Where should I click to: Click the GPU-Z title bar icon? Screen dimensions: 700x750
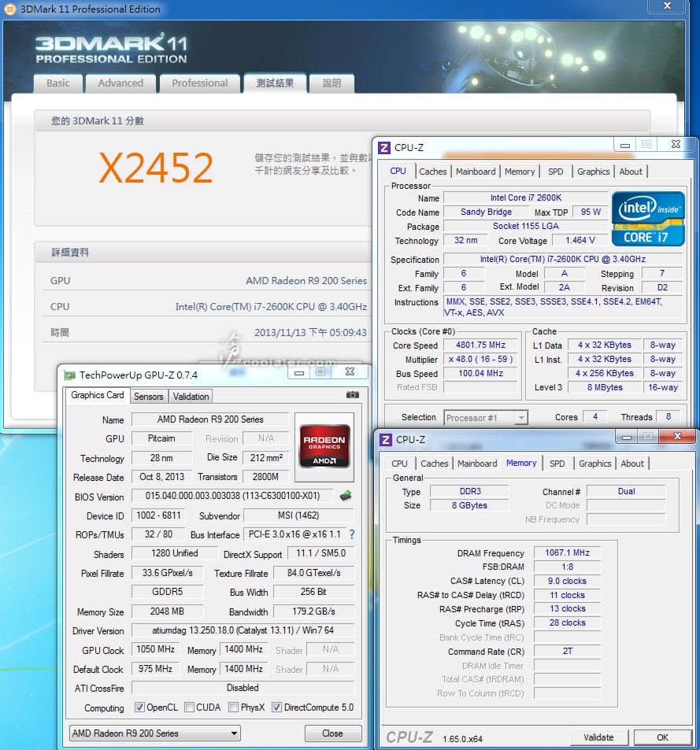point(70,375)
